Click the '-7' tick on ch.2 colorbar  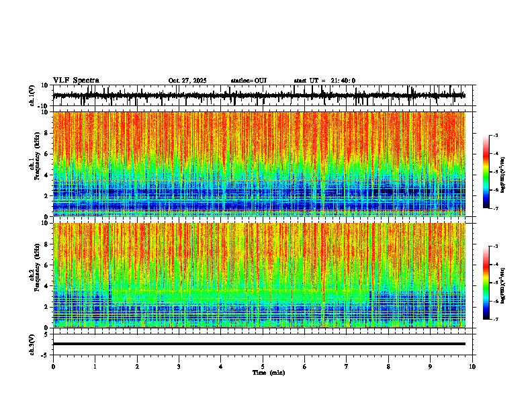tap(496, 320)
